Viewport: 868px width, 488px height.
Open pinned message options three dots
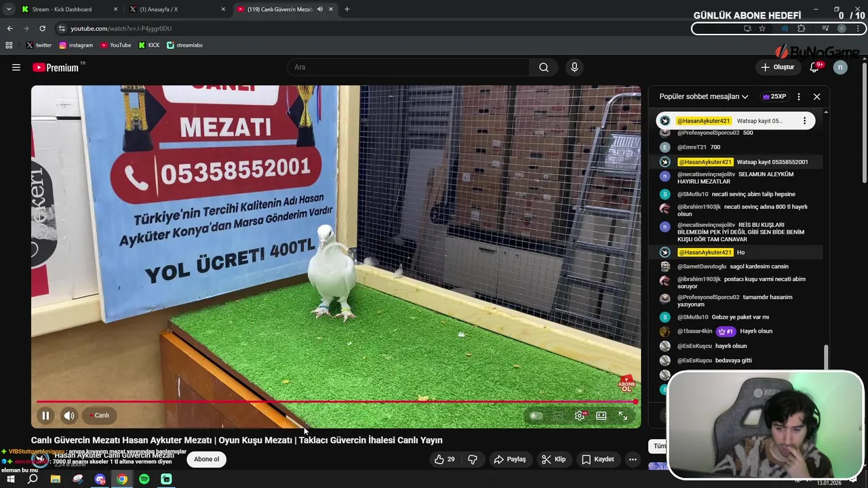pos(804,121)
